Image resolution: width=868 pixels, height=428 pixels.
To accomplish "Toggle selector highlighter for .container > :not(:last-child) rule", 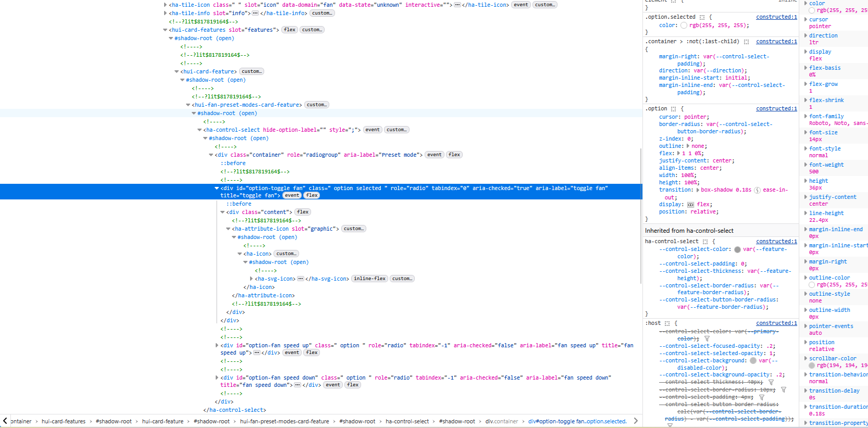I will pos(746,42).
